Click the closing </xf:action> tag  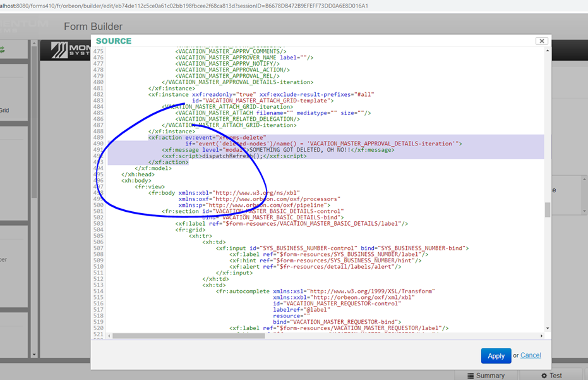(x=169, y=162)
